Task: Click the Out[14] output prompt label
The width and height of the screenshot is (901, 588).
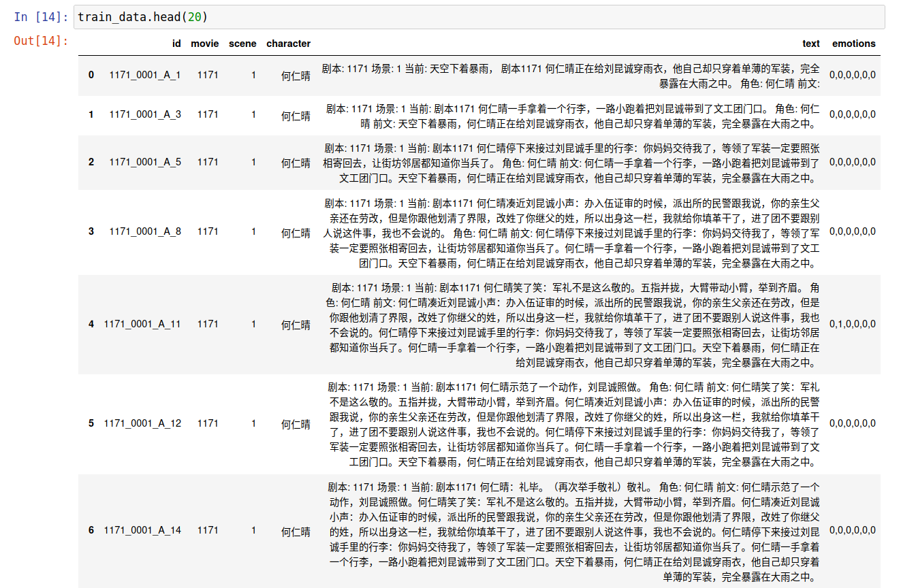Action: pos(41,41)
